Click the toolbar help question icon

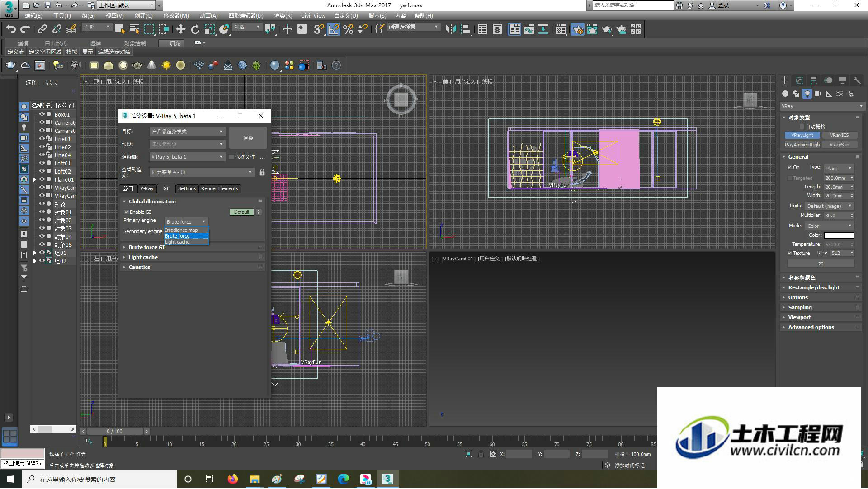[x=336, y=66]
